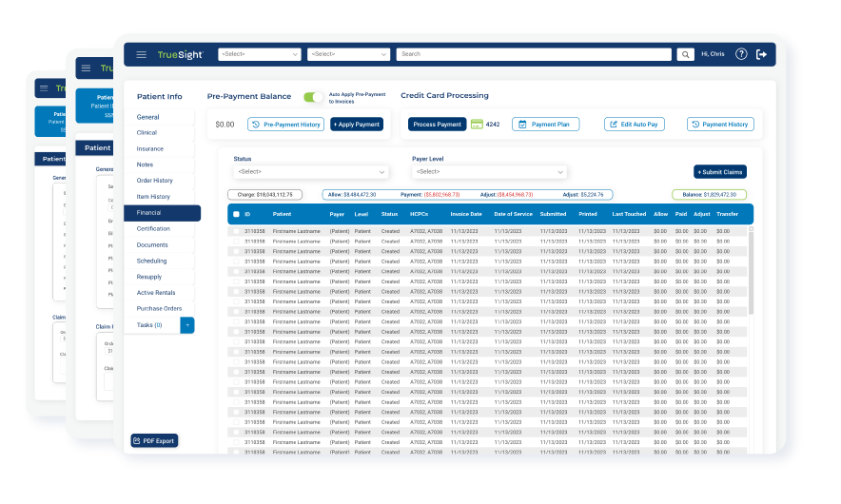Check the first row checkbox for 3110358
Screen dimensions: 841x504
click(236, 231)
